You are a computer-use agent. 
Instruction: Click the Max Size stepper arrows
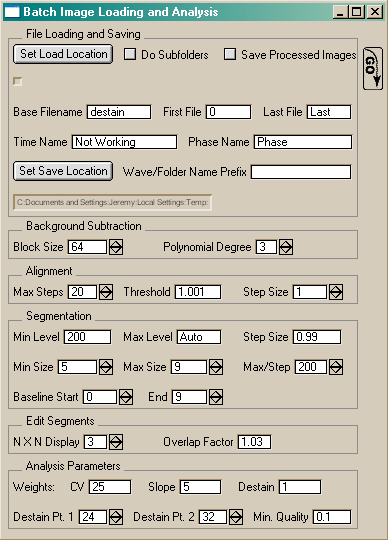216,367
